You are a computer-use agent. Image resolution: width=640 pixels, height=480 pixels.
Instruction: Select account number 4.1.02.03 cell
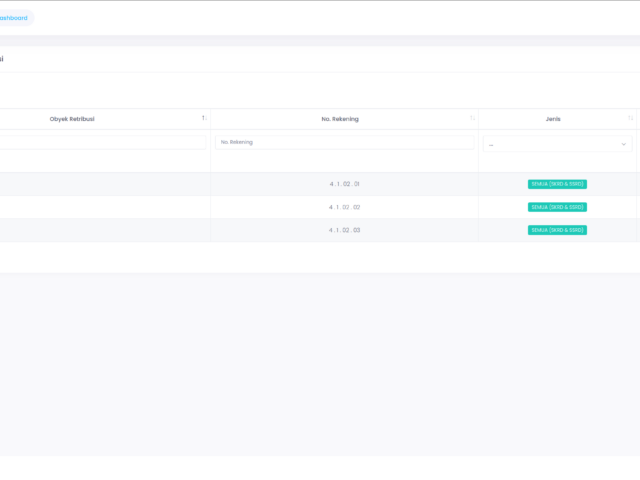(344, 230)
